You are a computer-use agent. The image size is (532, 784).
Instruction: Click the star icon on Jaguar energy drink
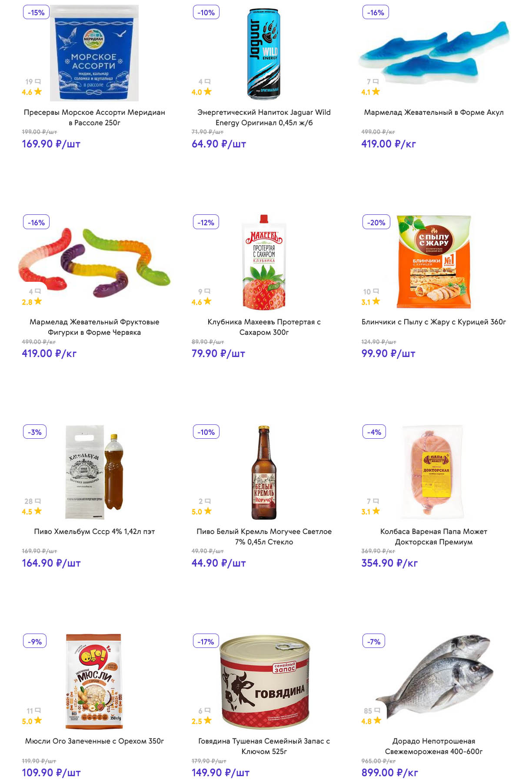coord(208,91)
